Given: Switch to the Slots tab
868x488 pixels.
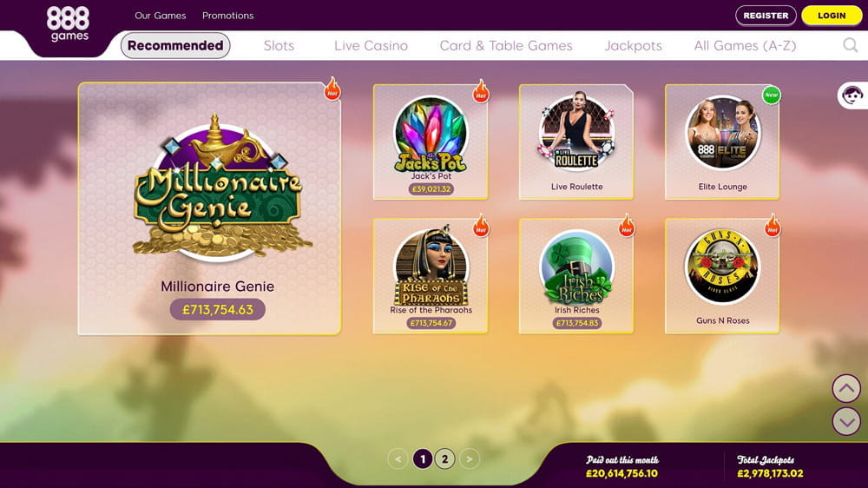Looking at the screenshot, I should pyautogui.click(x=279, y=45).
